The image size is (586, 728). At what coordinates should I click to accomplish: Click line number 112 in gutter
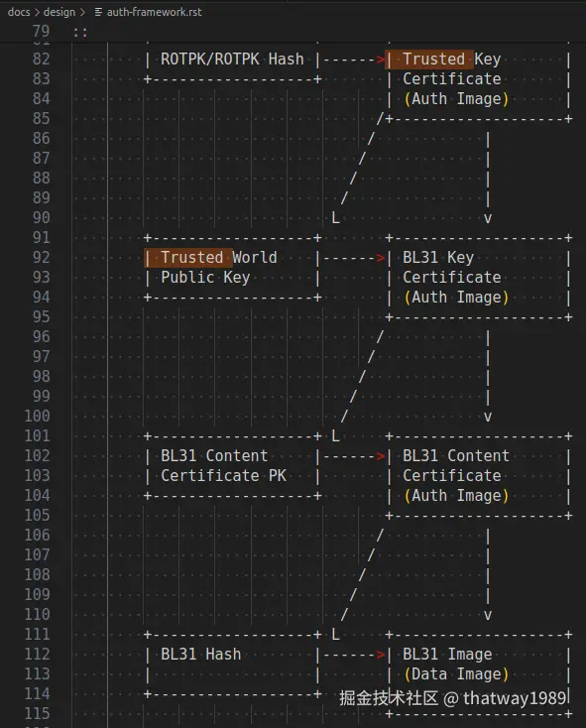click(37, 654)
